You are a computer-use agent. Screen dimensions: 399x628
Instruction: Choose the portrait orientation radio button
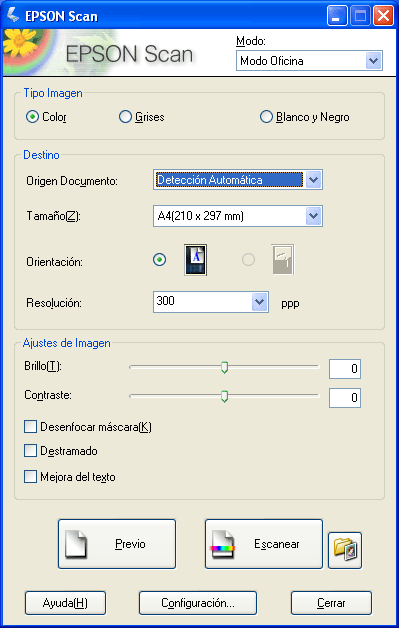click(x=160, y=260)
